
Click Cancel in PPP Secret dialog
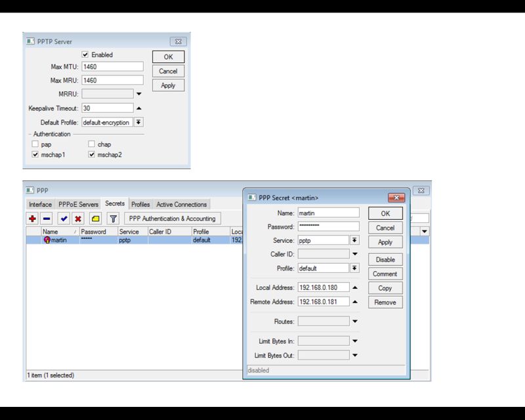point(385,228)
